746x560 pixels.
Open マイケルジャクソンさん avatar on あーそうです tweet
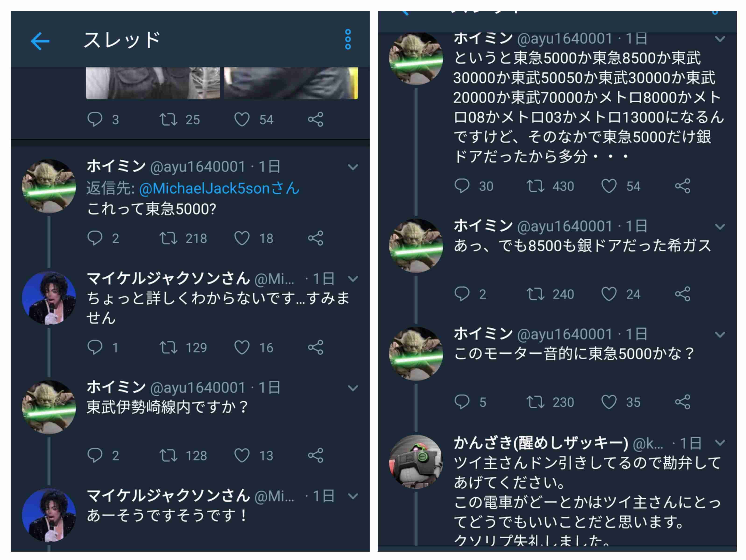(49, 515)
